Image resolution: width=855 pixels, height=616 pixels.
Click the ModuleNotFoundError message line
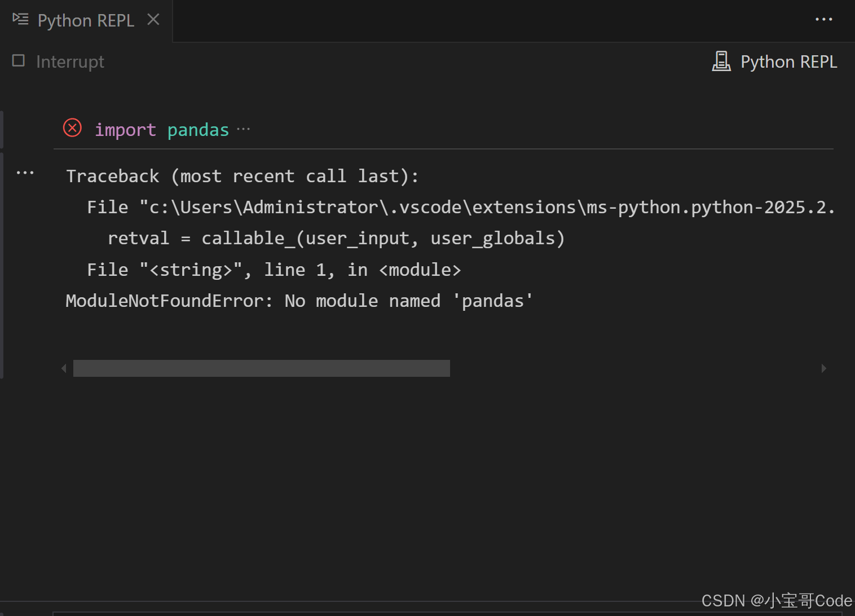299,301
